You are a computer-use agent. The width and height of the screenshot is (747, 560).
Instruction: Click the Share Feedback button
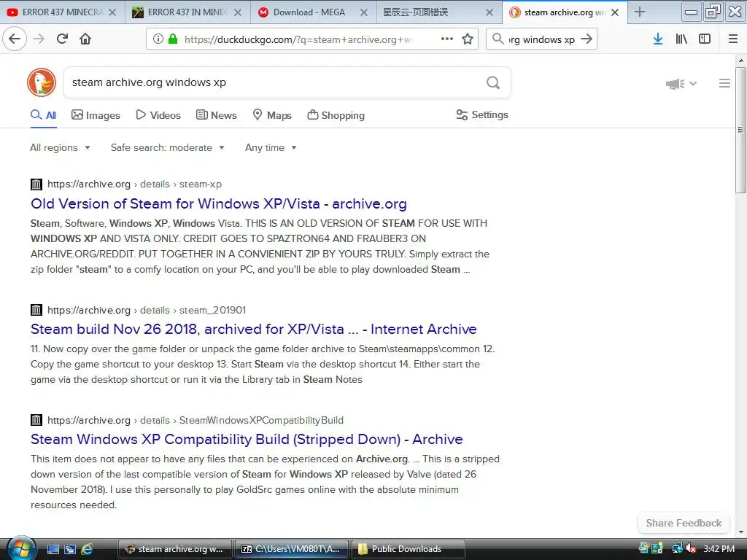(x=684, y=523)
